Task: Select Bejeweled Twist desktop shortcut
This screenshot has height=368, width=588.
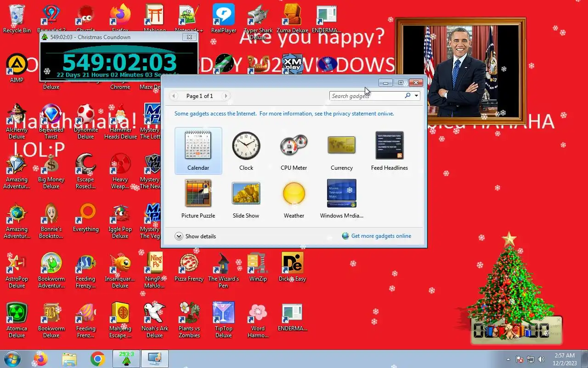Action: (x=51, y=121)
